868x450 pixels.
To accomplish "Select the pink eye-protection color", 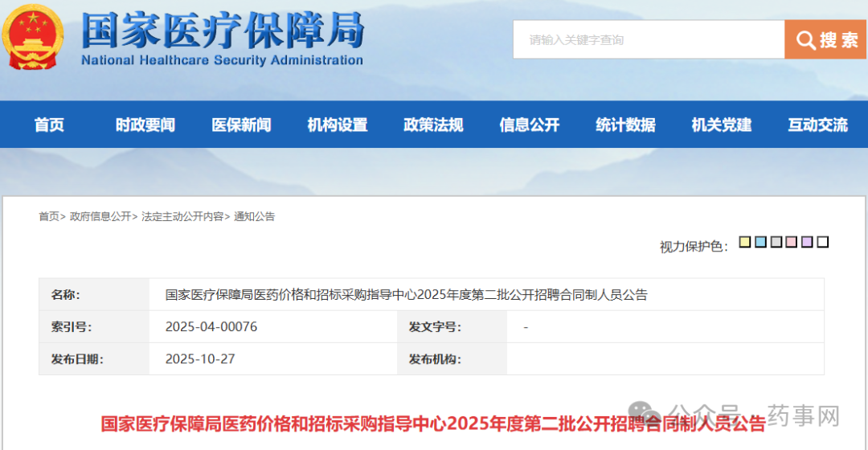I will pyautogui.click(x=792, y=242).
